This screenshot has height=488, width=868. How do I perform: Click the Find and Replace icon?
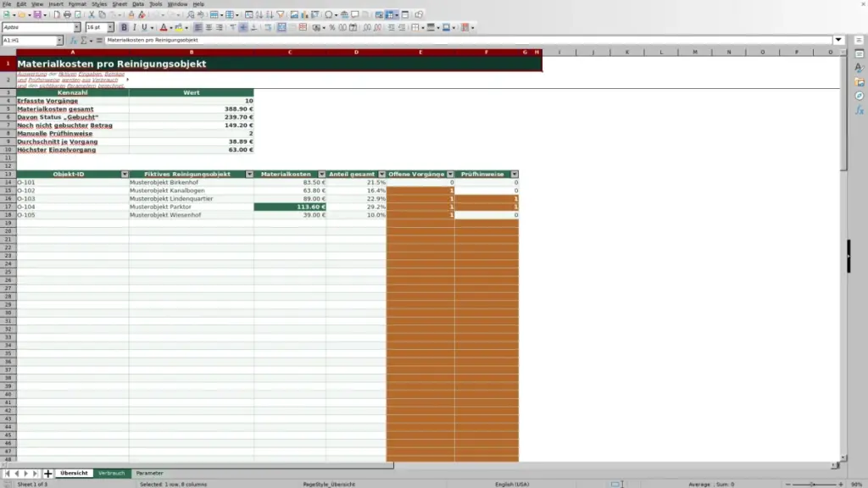(x=191, y=15)
